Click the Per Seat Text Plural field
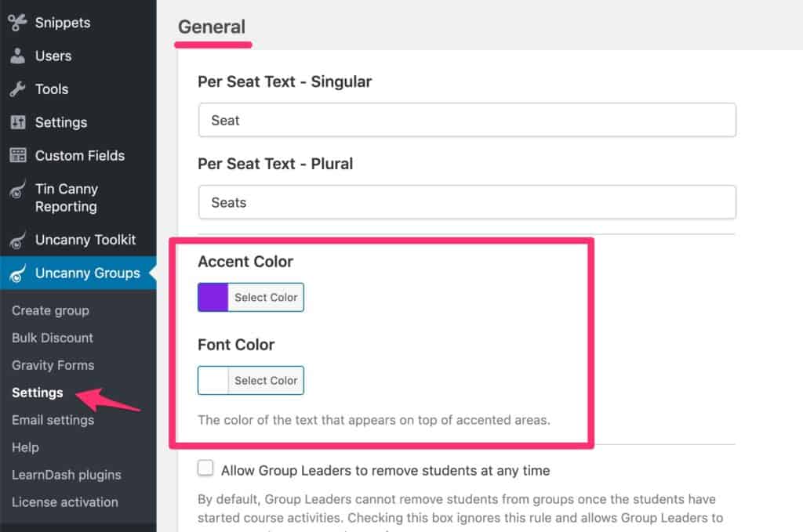This screenshot has width=803, height=532. pyautogui.click(x=467, y=203)
